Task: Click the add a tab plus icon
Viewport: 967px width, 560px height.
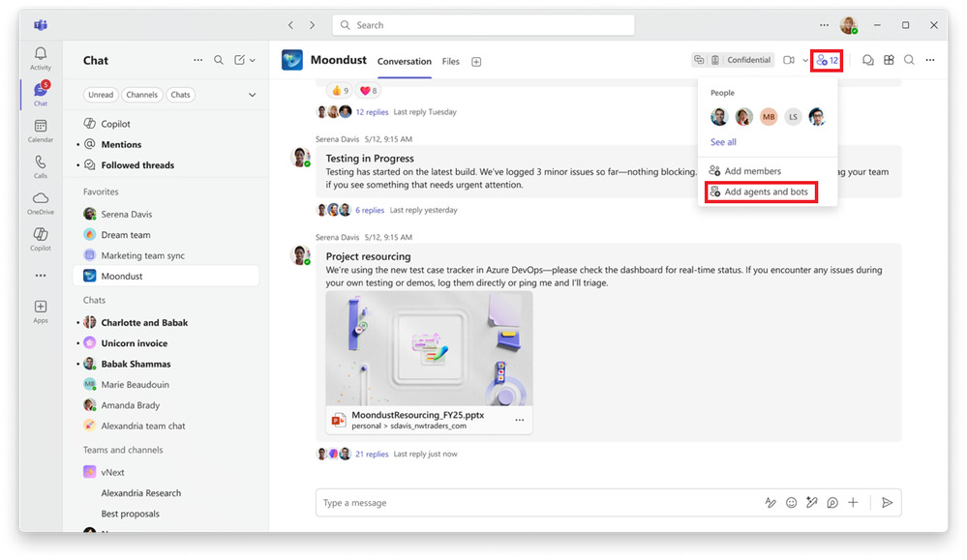Action: pyautogui.click(x=476, y=62)
